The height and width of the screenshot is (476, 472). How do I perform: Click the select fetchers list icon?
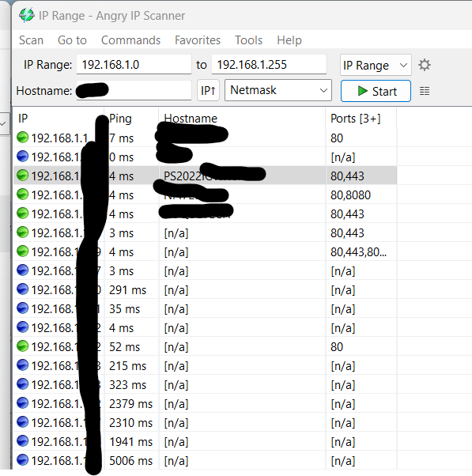425,91
